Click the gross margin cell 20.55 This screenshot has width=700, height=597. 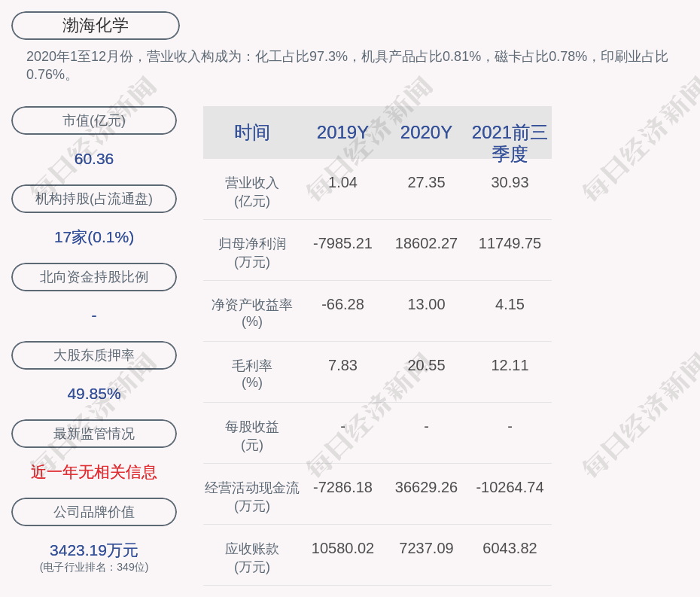pos(426,365)
